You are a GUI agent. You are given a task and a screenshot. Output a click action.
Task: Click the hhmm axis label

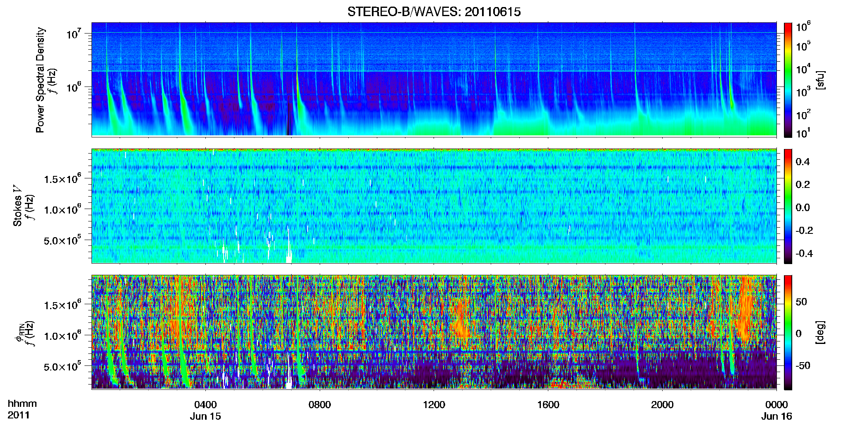(x=22, y=404)
